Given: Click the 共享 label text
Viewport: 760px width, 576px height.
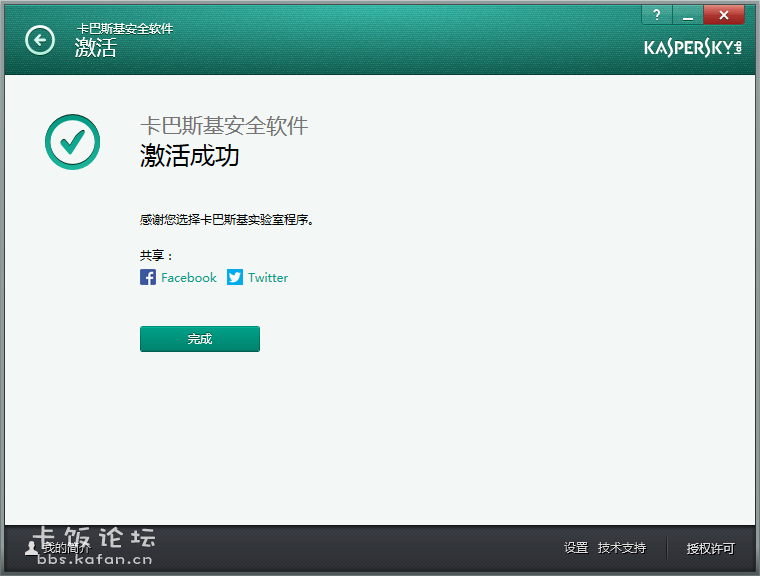Looking at the screenshot, I should point(156,256).
